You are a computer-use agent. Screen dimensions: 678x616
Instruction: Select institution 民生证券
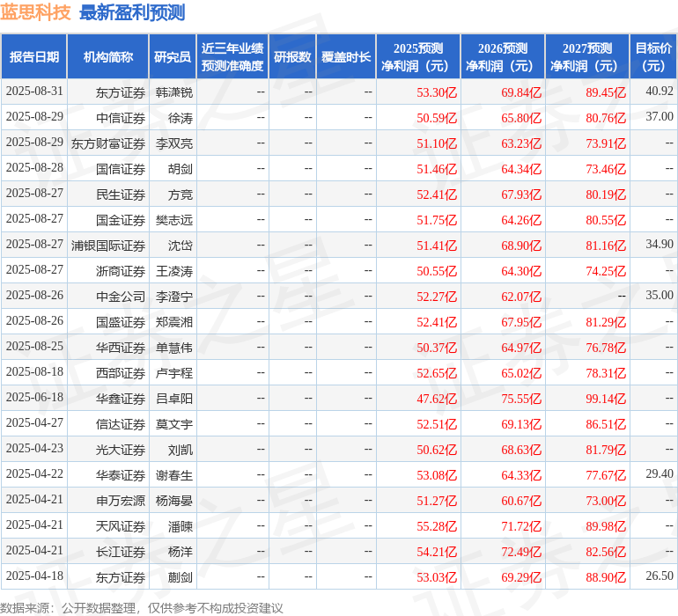coord(121,194)
